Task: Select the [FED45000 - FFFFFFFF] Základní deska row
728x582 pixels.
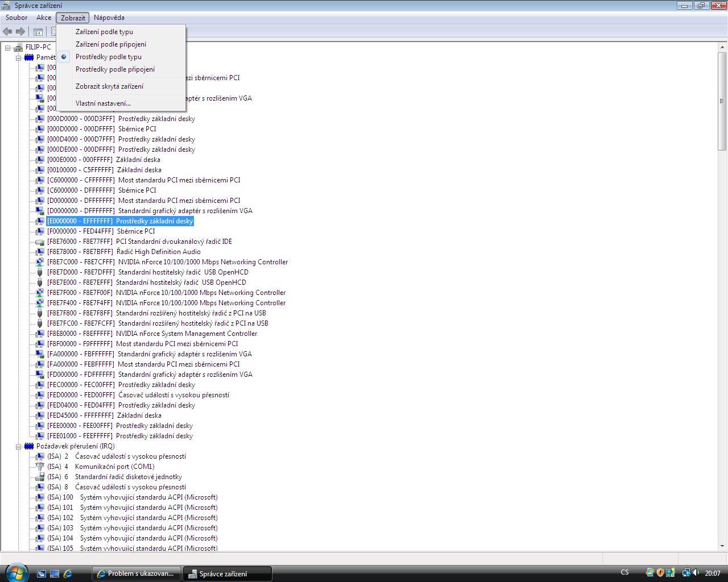Action: pyautogui.click(x=104, y=415)
